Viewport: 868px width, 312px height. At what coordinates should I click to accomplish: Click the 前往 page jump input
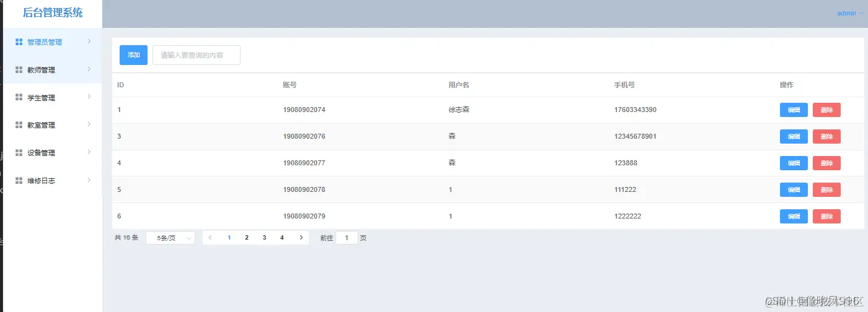tap(347, 238)
